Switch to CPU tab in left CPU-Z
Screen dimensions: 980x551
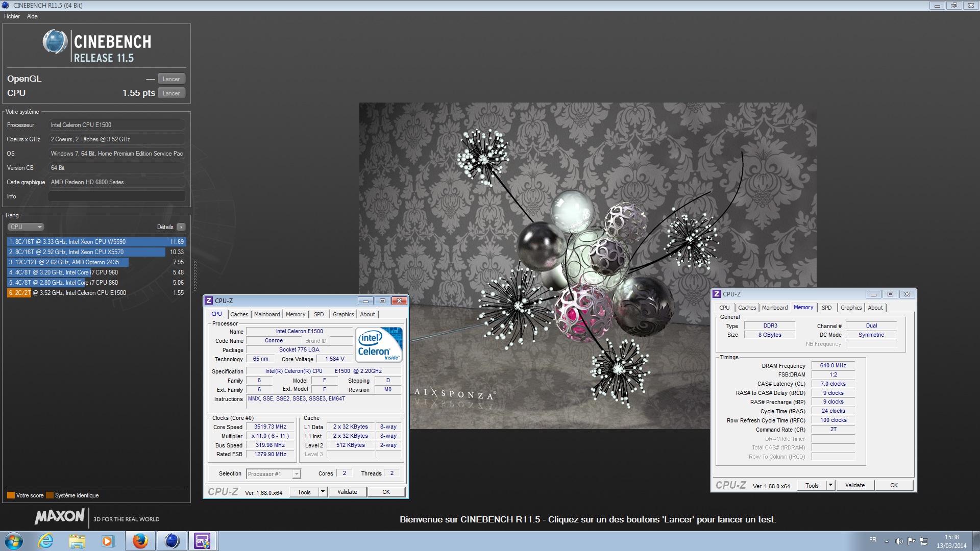(x=216, y=314)
